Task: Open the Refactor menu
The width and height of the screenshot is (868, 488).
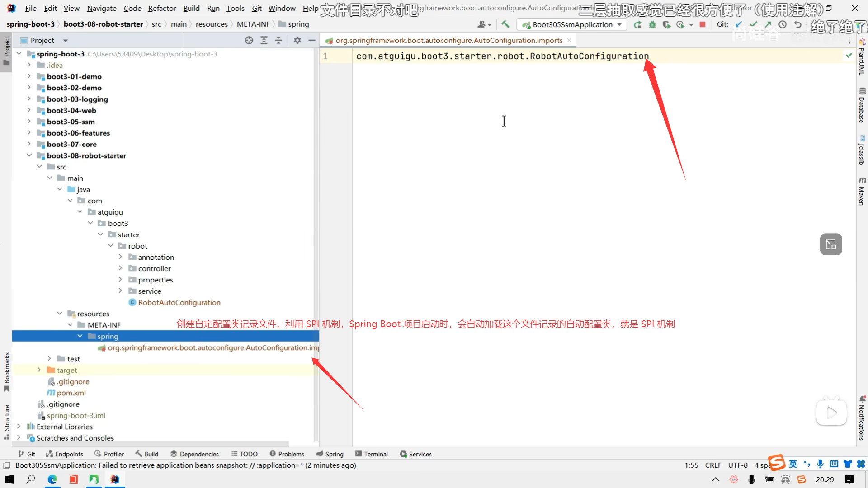Action: click(162, 8)
